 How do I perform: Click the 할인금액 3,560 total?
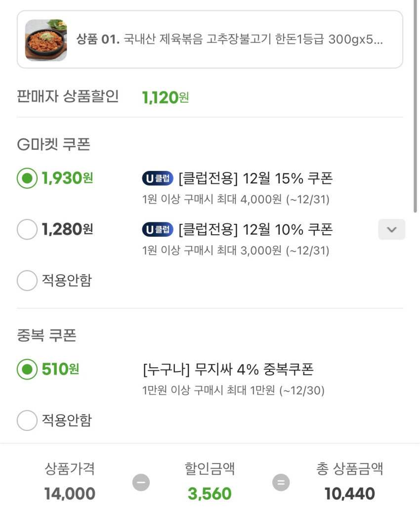(210, 493)
